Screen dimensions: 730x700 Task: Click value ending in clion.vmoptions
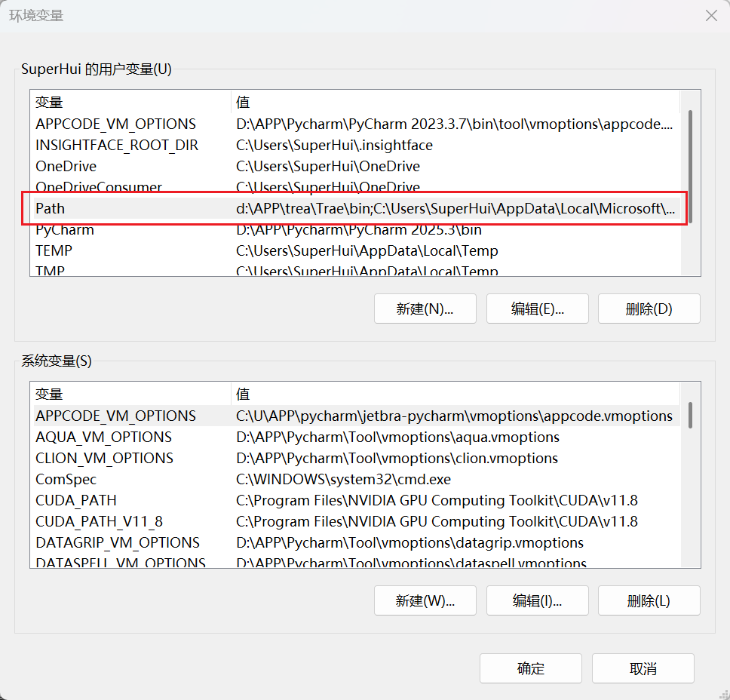[397, 458]
